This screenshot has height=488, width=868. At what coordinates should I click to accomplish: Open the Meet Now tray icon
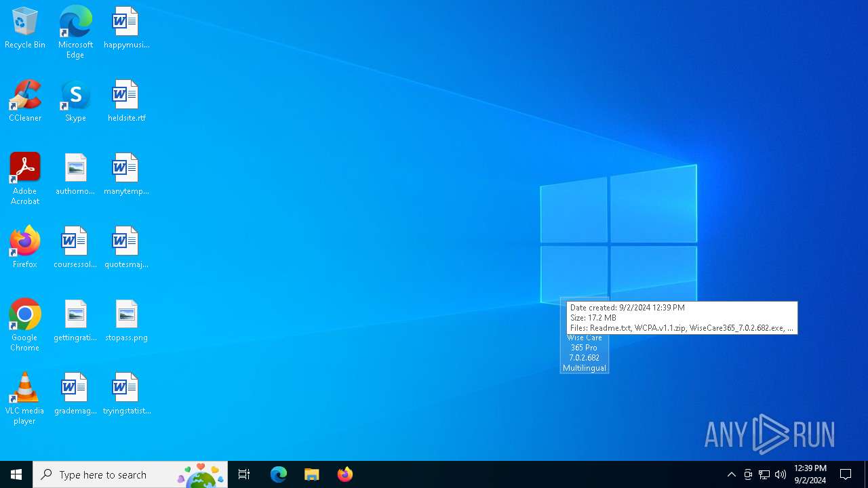tap(747, 474)
